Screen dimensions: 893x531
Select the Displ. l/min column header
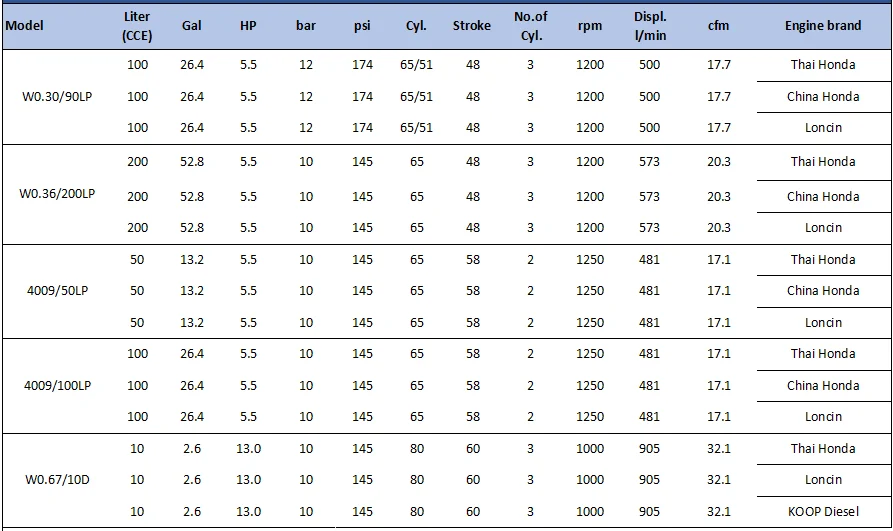coord(650,26)
